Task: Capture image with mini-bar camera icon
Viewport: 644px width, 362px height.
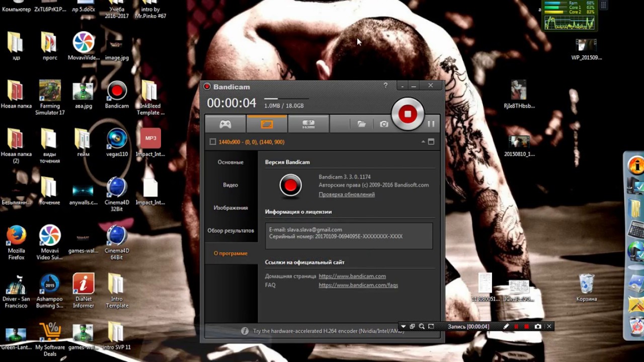Action: tap(538, 326)
